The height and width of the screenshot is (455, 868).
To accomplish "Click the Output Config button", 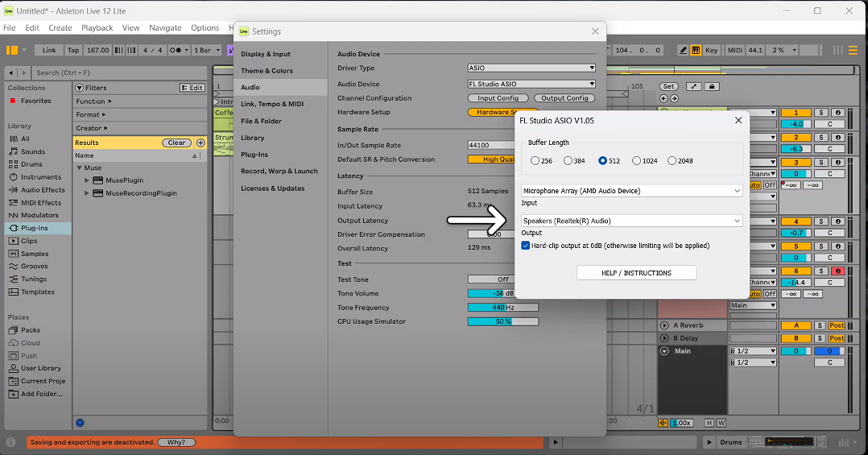I will point(564,98).
